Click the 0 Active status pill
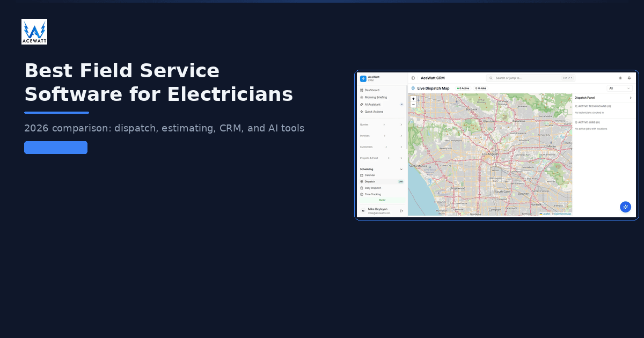 tap(463, 88)
